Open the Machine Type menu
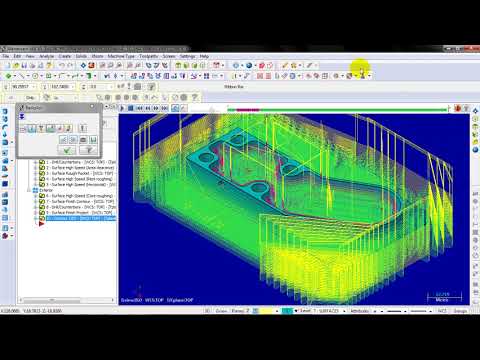Screen dimensions: 480x360 pos(121,56)
